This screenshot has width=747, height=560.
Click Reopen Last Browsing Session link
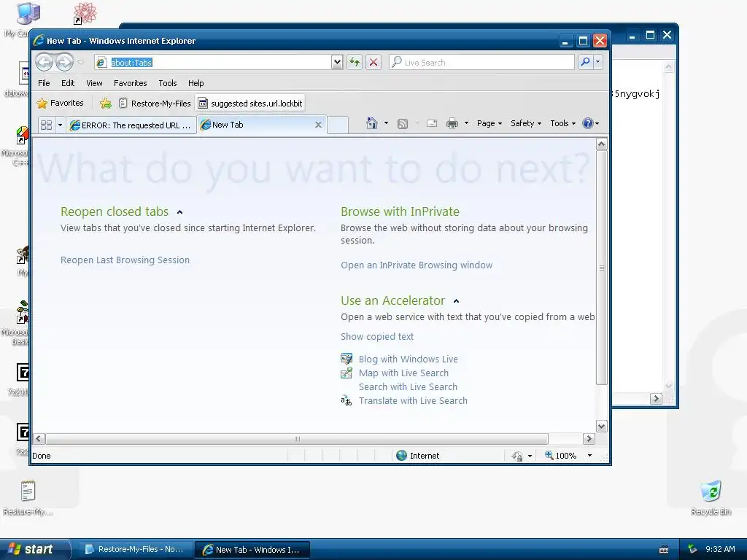click(x=125, y=260)
